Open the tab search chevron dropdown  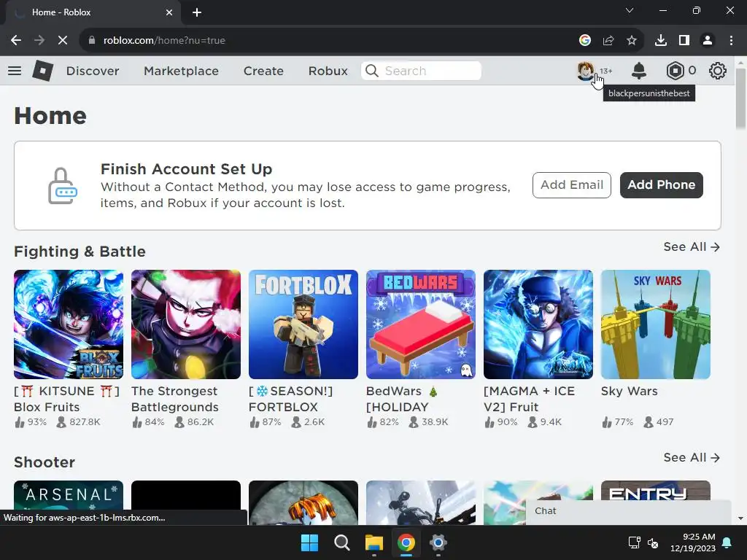tap(630, 10)
